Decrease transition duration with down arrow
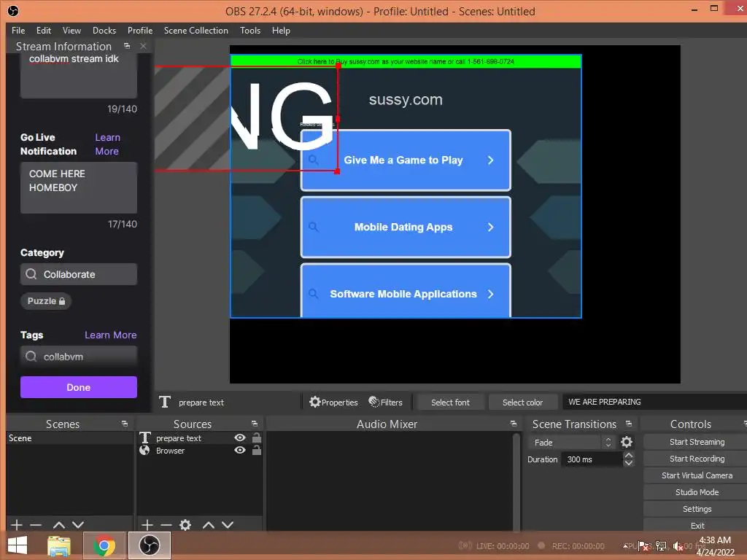Image resolution: width=747 pixels, height=560 pixels. pos(629,463)
